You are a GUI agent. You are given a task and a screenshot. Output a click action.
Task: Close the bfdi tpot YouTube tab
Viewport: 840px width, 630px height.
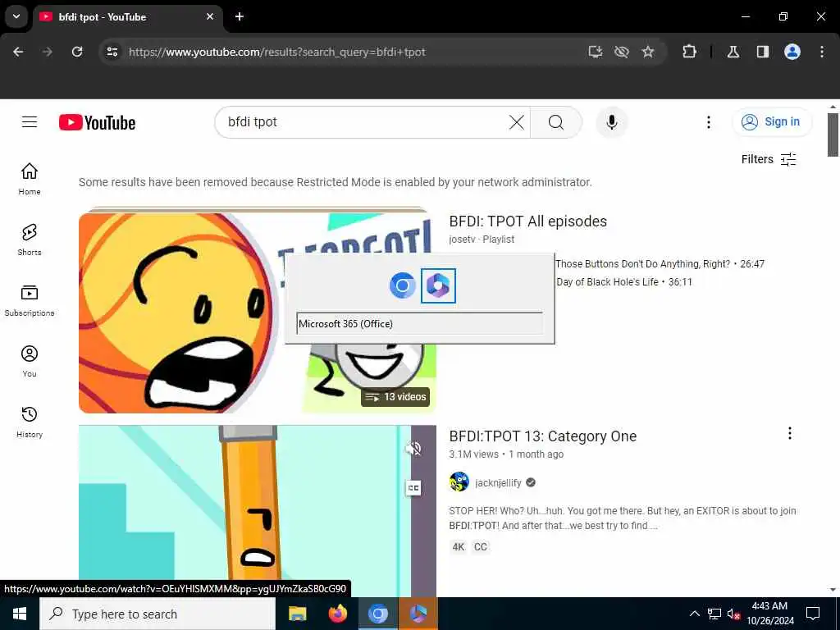tap(210, 16)
